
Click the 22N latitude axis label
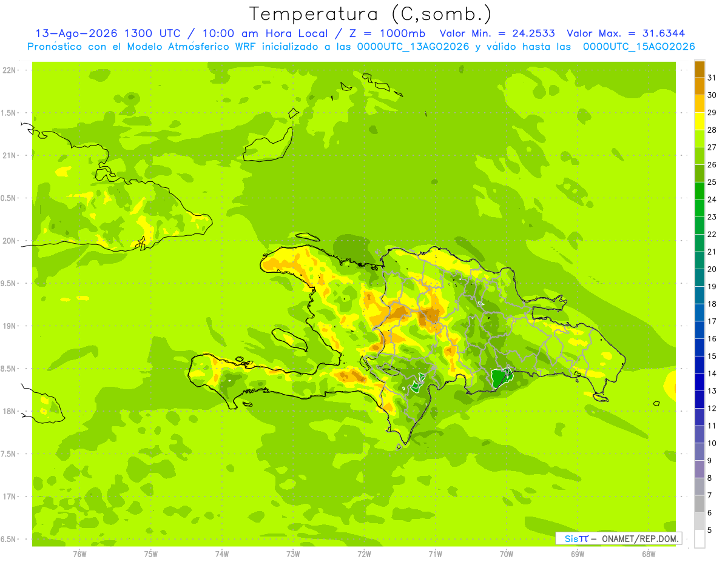pyautogui.click(x=9, y=70)
